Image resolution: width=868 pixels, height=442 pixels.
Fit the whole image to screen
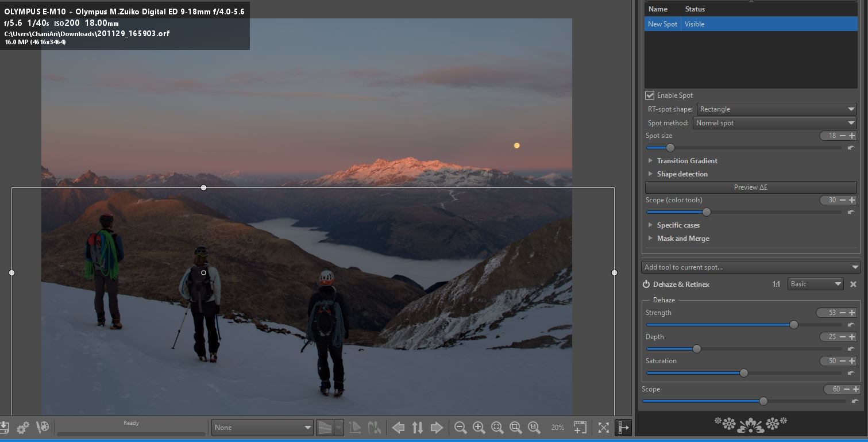[497, 427]
